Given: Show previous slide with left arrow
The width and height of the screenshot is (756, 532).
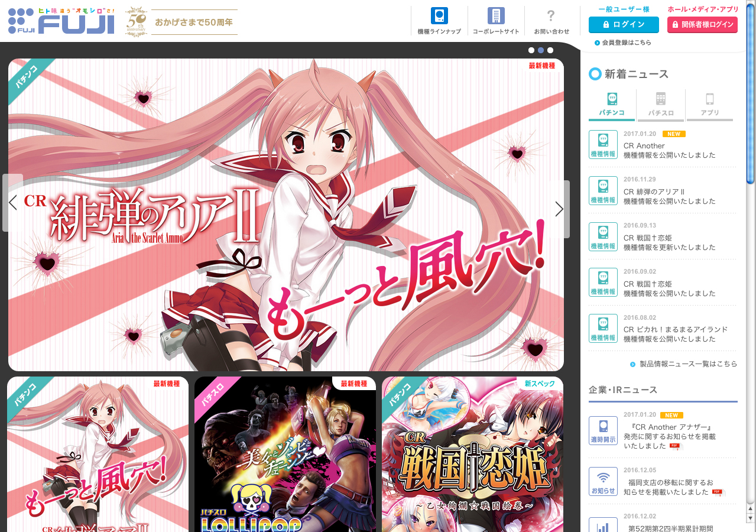Looking at the screenshot, I should (x=13, y=203).
